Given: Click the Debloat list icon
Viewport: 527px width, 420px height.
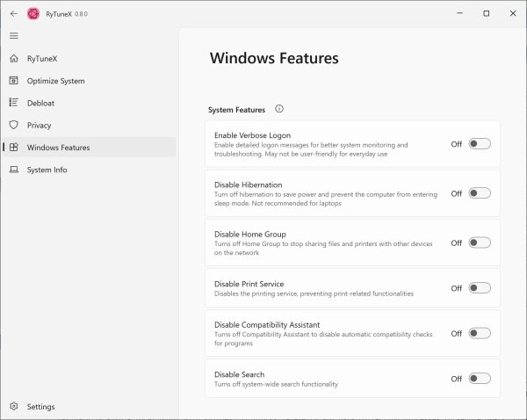Looking at the screenshot, I should click(x=13, y=103).
